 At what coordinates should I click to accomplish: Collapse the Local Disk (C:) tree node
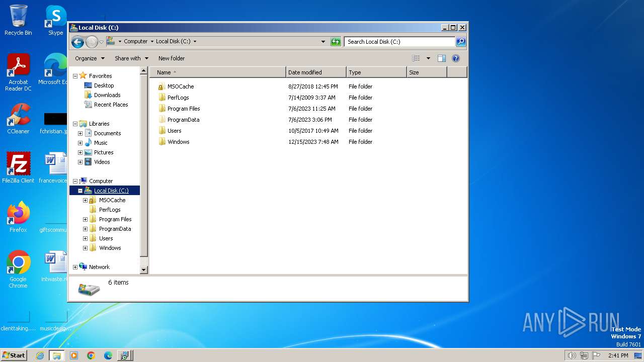point(80,191)
